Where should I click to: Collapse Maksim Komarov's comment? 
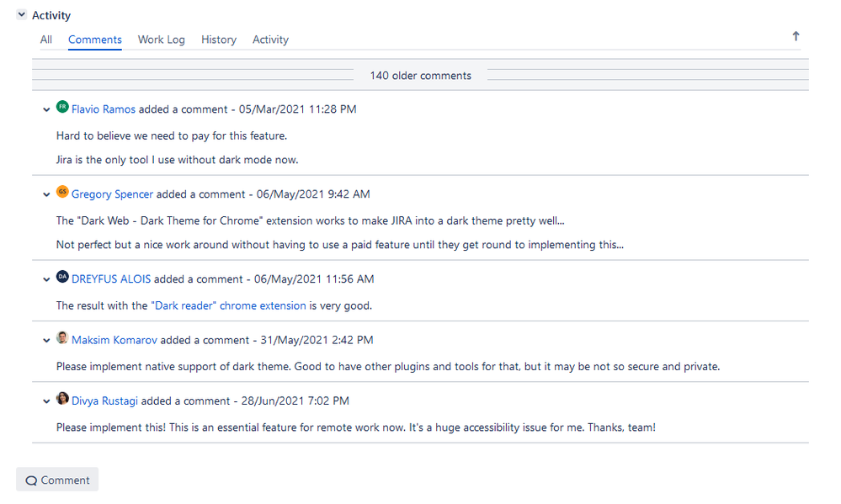(x=46, y=340)
